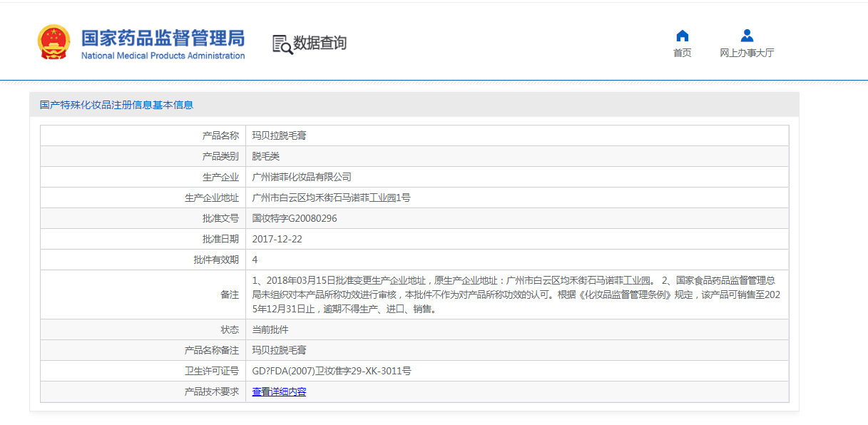Image resolution: width=868 pixels, height=425 pixels.
Task: Click the manufacturer address value cell
Action: pos(517,198)
